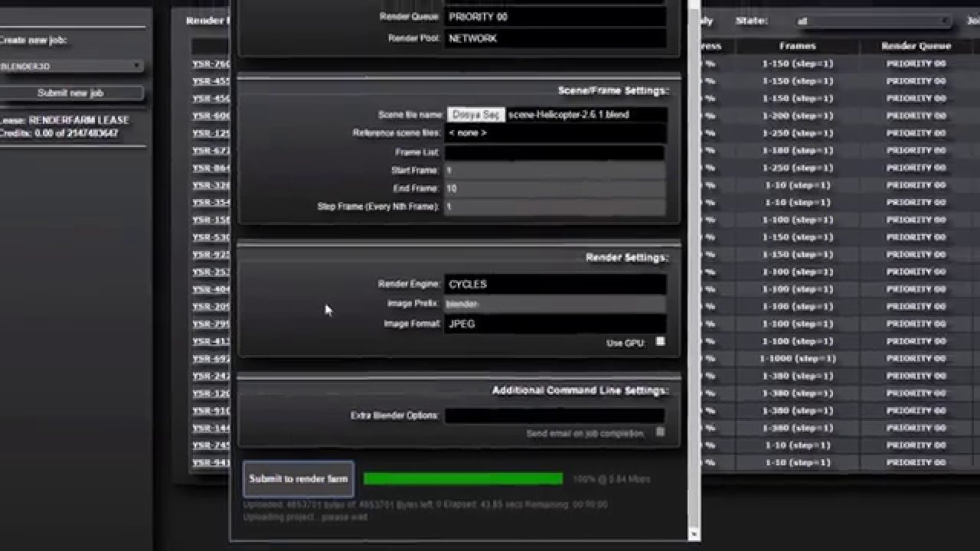Open job link starting YSR-941
The width and height of the screenshot is (980, 551).
pos(211,463)
